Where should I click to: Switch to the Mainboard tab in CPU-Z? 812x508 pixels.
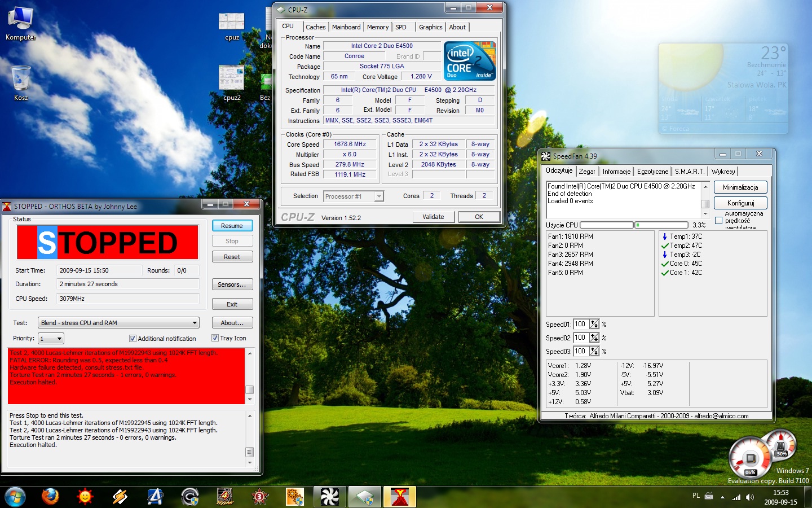pyautogui.click(x=346, y=27)
